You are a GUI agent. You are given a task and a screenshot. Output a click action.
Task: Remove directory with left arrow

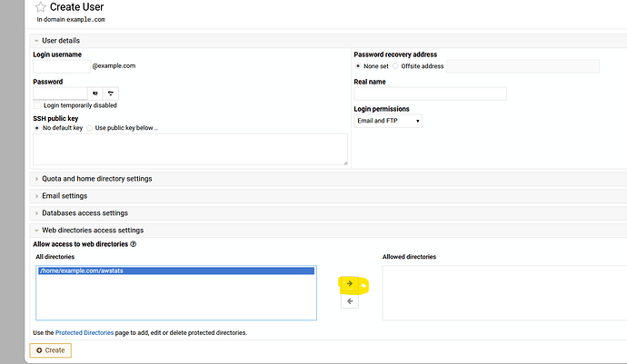click(x=350, y=301)
